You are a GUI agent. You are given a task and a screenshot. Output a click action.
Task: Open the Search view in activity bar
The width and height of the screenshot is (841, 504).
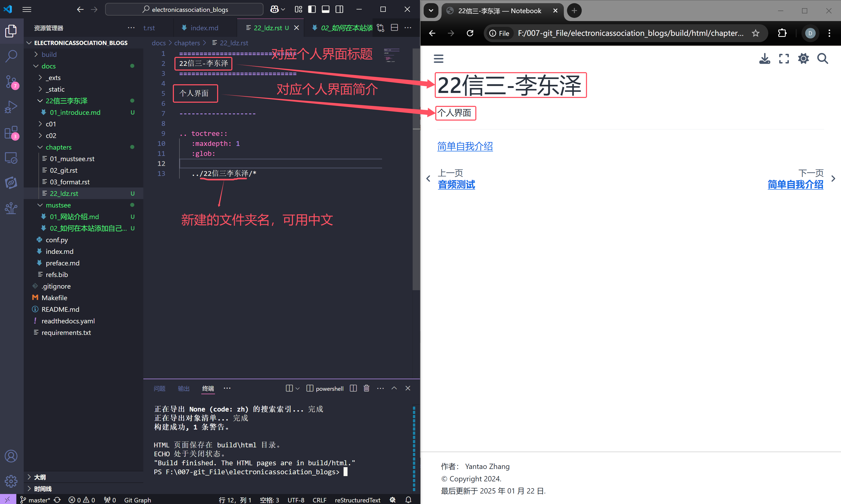click(x=11, y=56)
